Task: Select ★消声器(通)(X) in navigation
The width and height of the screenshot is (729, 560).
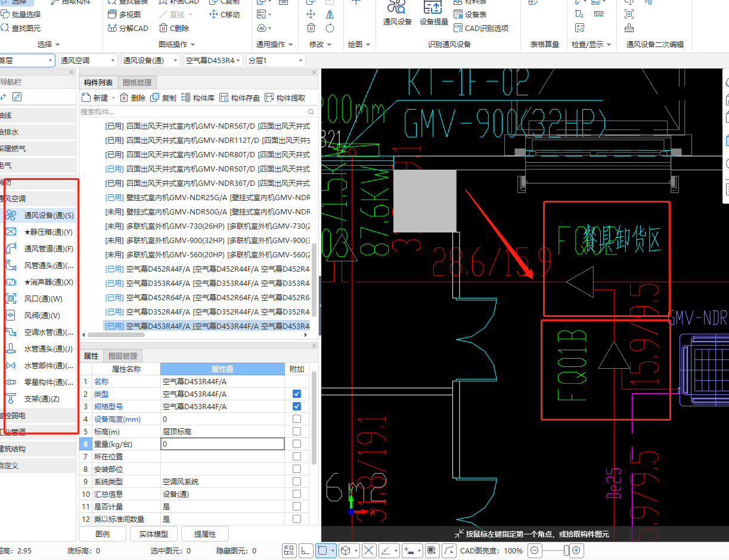Action: 41,282
